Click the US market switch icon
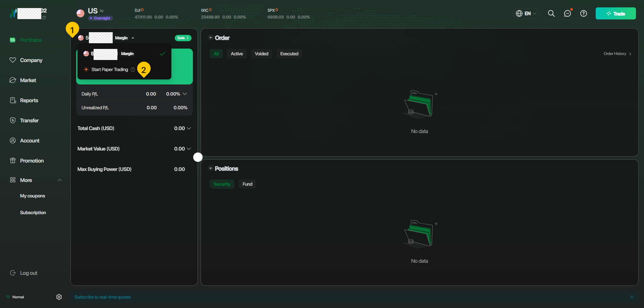The width and height of the screenshot is (644, 308). (102, 11)
